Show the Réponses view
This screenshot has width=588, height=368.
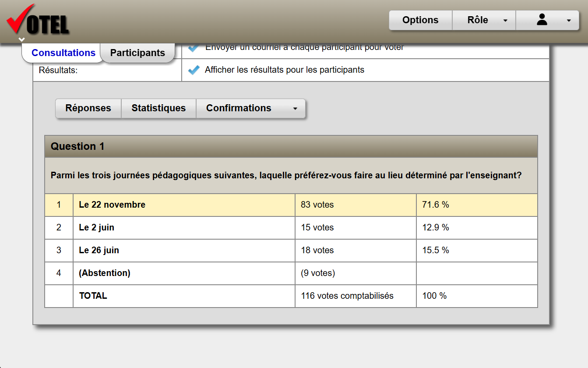coord(88,108)
